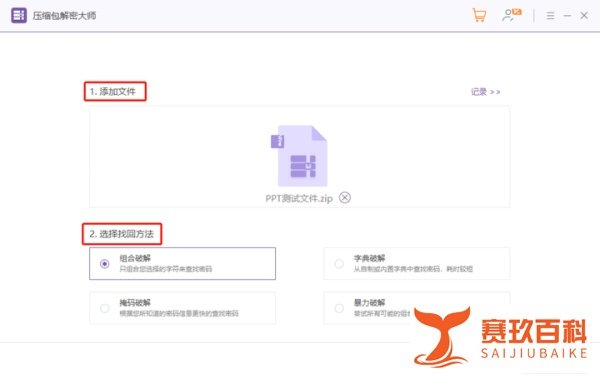
Task: Click the file name PPT测试文件.zip
Action: (299, 198)
